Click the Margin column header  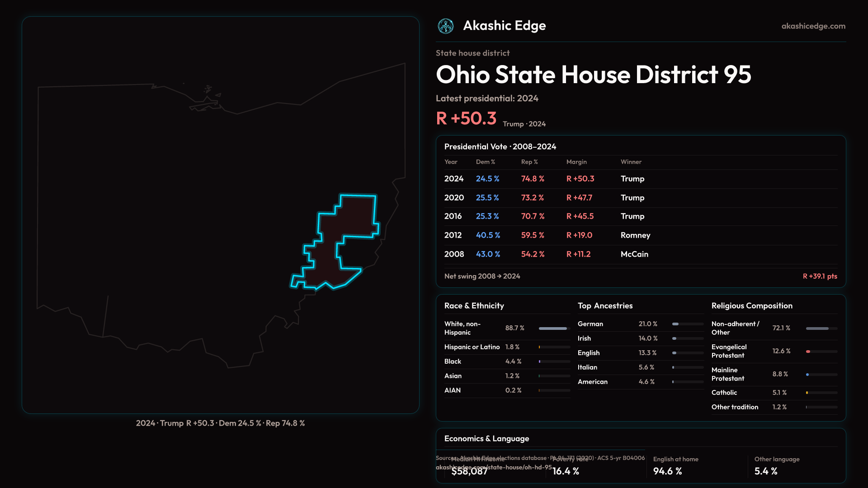(x=576, y=162)
